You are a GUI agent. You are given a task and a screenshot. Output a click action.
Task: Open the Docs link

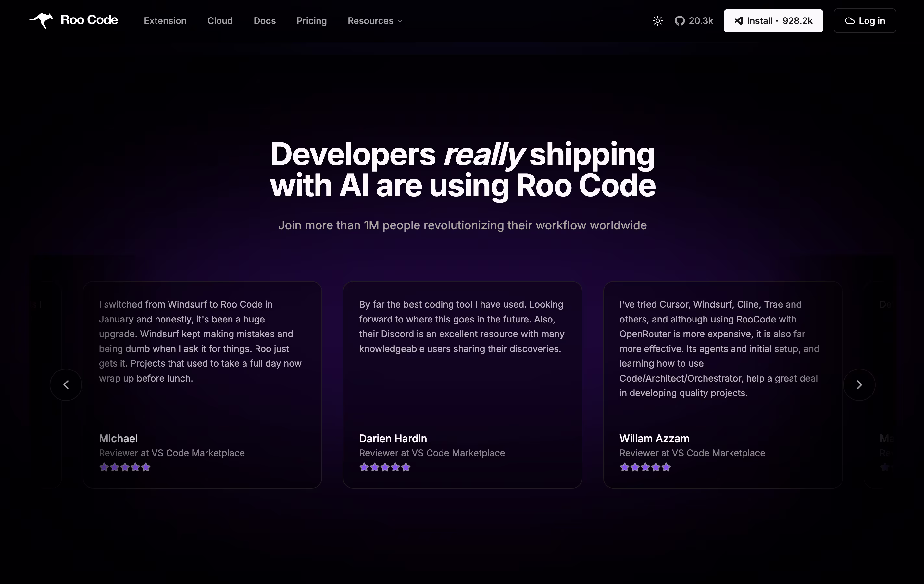(264, 21)
